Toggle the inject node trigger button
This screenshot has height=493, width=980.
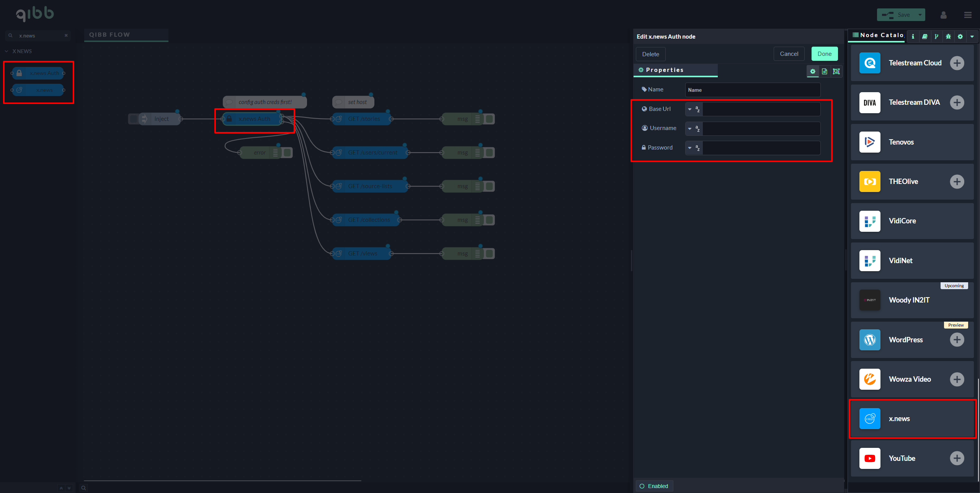click(x=133, y=119)
